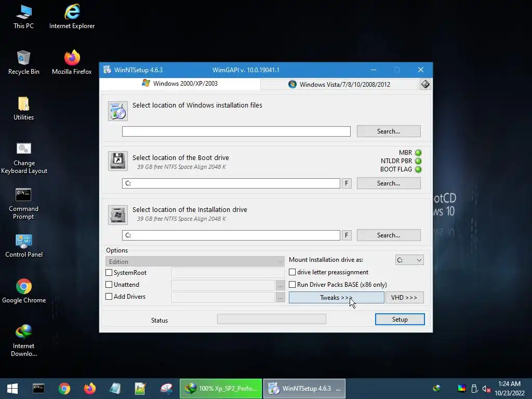
Task: Open the taskbar clock showing 1:24 AM
Action: [509, 389]
